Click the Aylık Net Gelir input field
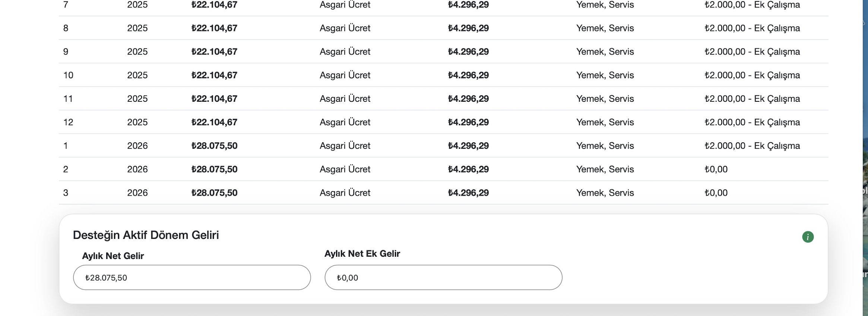 pyautogui.click(x=192, y=277)
